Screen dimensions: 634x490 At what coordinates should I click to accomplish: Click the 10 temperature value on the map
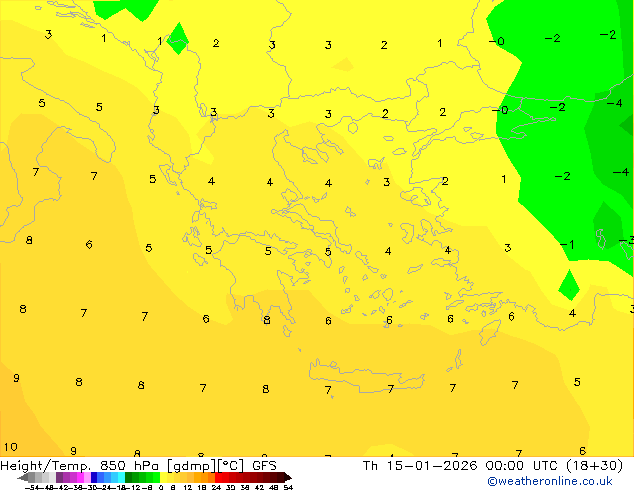11,447
